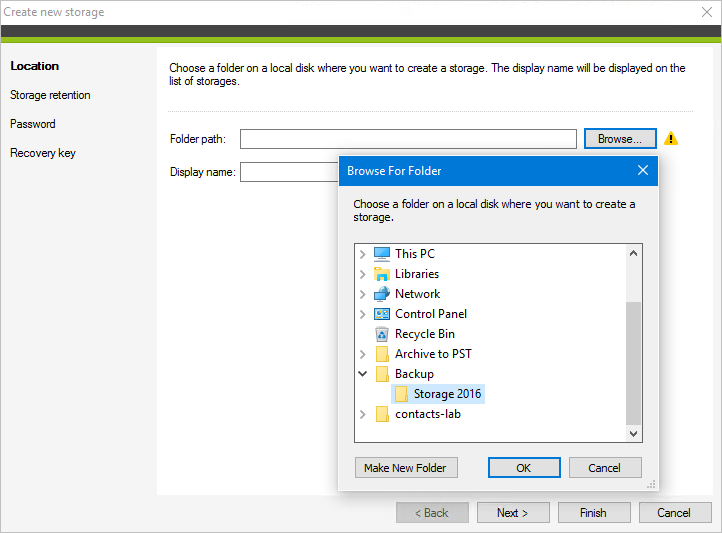
Task: Click the Storage 2016 folder icon
Action: point(401,394)
